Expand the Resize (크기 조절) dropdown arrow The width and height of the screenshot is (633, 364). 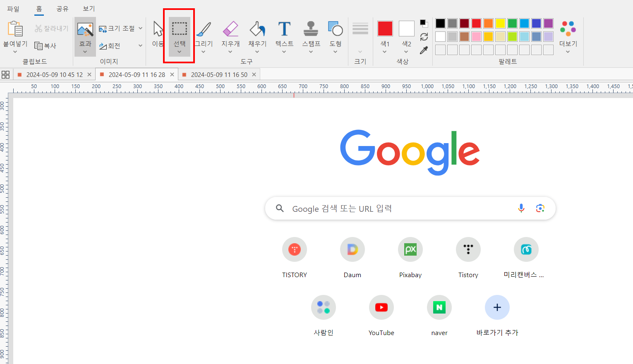pyautogui.click(x=141, y=29)
